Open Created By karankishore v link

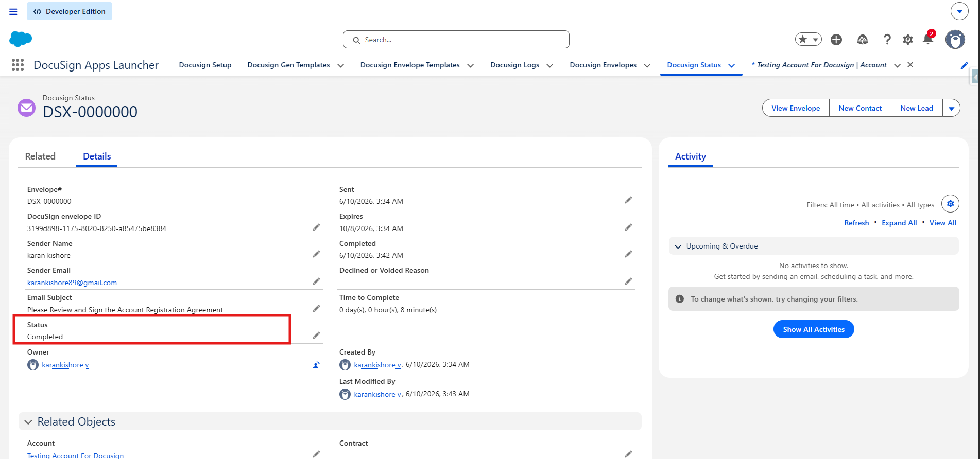(x=377, y=365)
